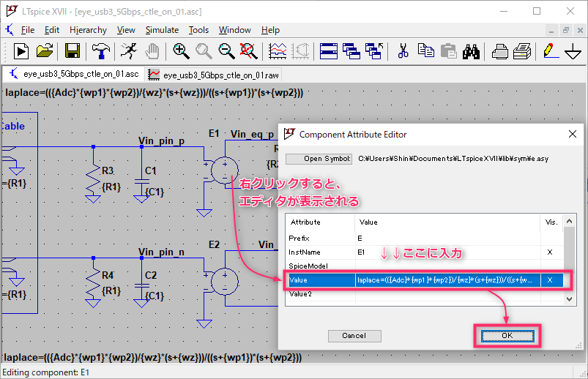Toggle visibility X for Value row

click(550, 280)
